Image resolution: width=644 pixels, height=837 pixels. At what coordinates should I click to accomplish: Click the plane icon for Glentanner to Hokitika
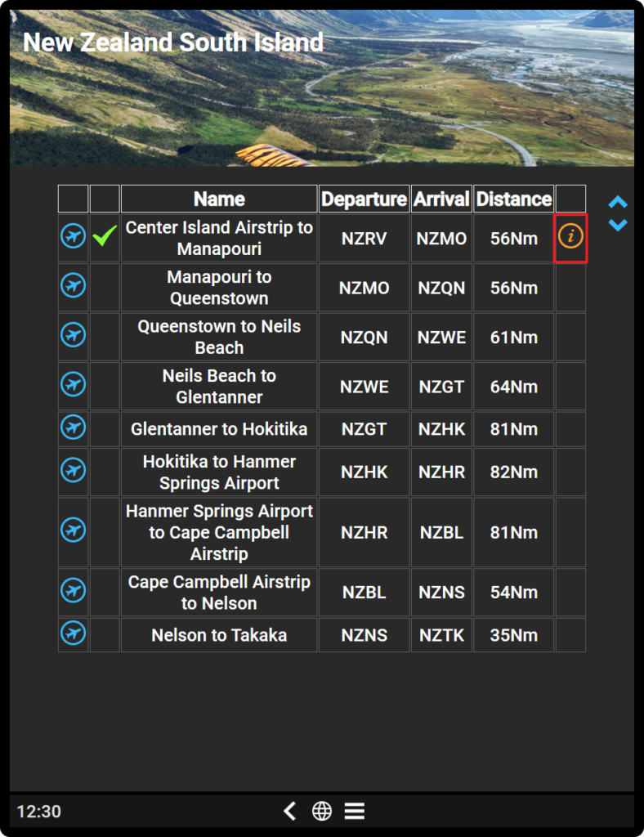coord(73,427)
